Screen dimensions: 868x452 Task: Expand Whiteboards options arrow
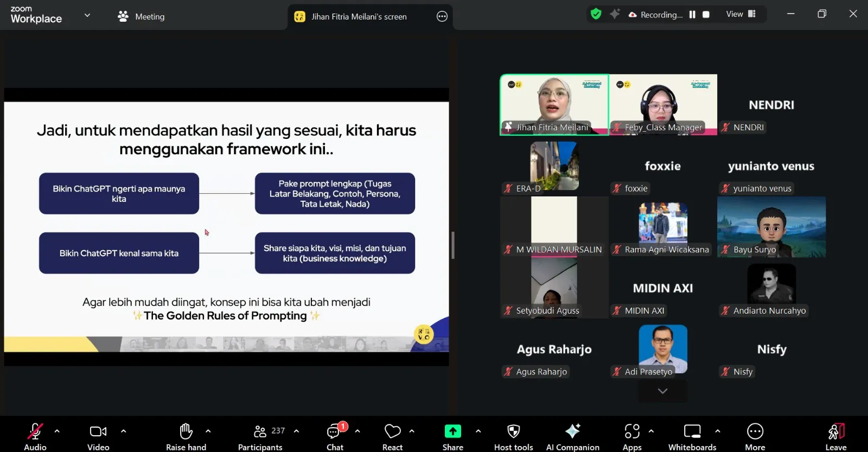718,431
